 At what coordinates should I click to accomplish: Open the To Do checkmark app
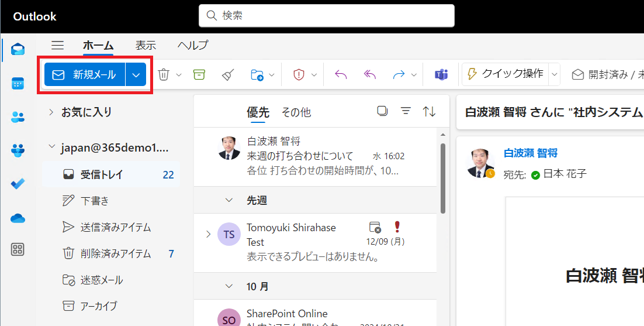18,184
